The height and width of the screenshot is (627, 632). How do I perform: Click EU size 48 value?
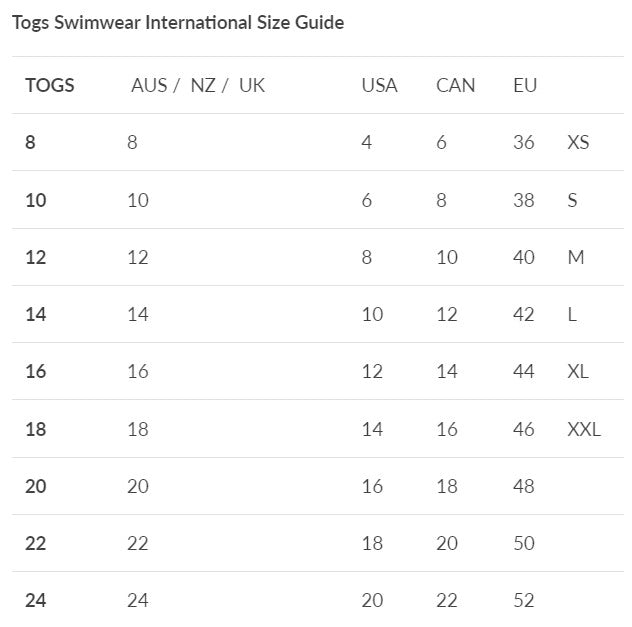click(x=524, y=486)
